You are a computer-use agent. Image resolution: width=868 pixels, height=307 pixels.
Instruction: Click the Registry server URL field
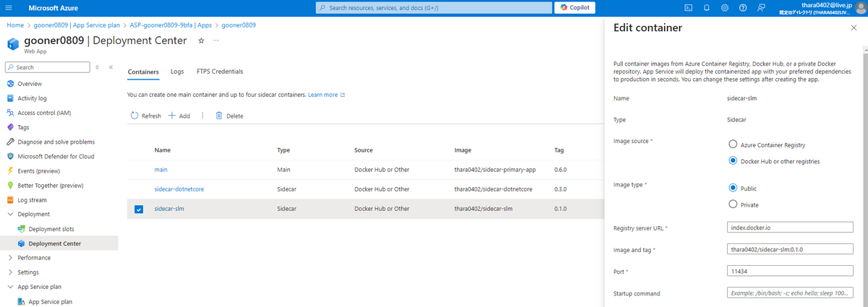click(790, 228)
